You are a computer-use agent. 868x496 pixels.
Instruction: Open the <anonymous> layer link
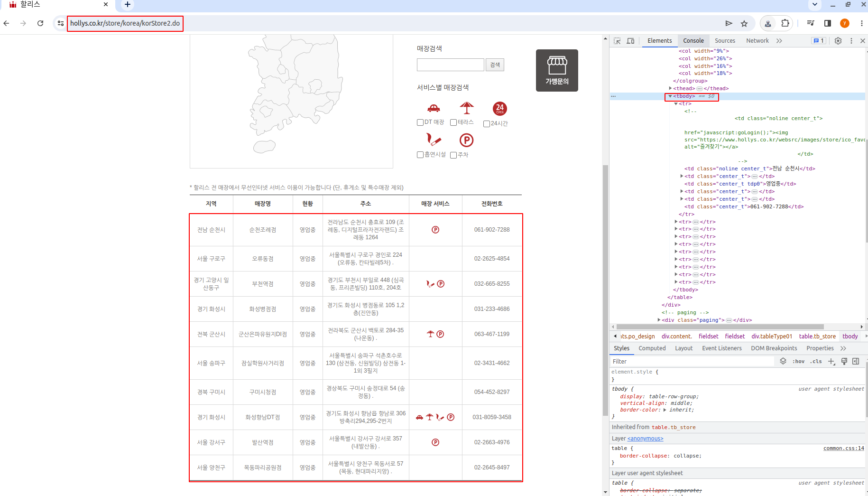pyautogui.click(x=646, y=439)
